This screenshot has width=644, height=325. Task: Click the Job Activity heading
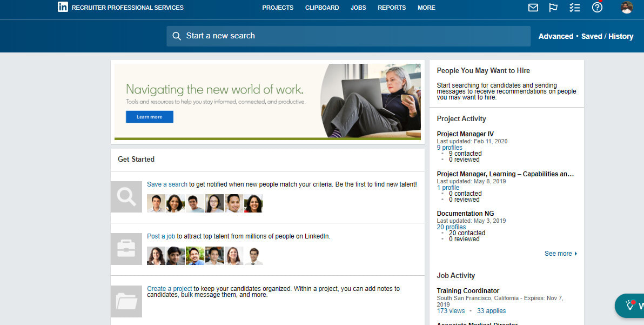[x=456, y=276]
